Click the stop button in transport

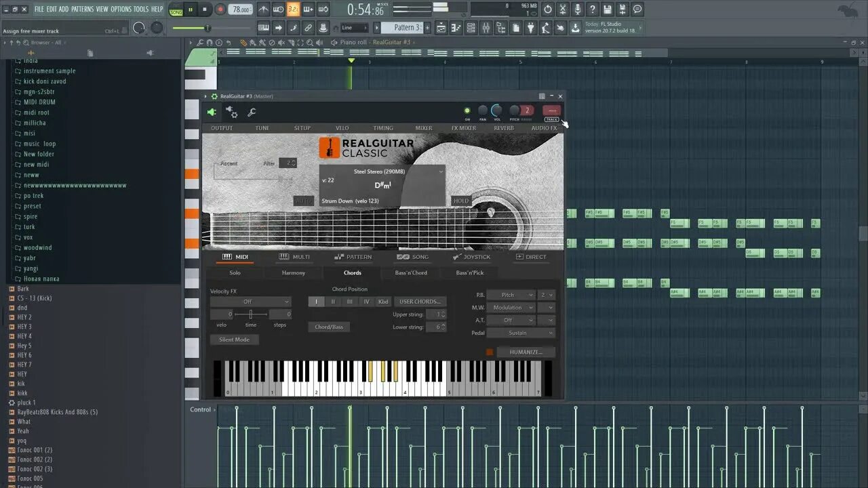pyautogui.click(x=205, y=9)
